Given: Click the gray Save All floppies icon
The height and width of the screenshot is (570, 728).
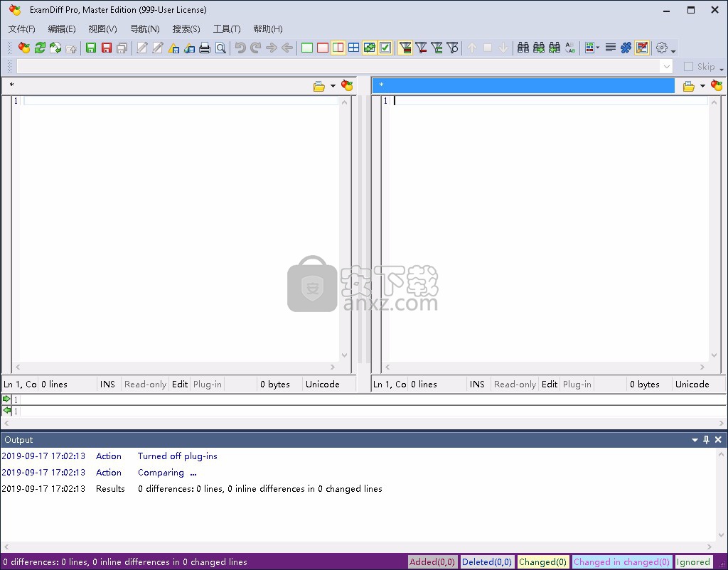Looking at the screenshot, I should tap(122, 48).
